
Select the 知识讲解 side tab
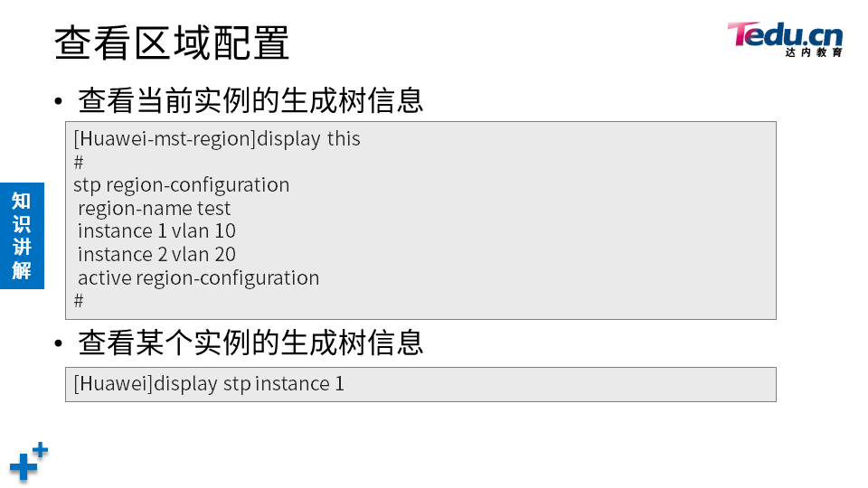click(22, 236)
